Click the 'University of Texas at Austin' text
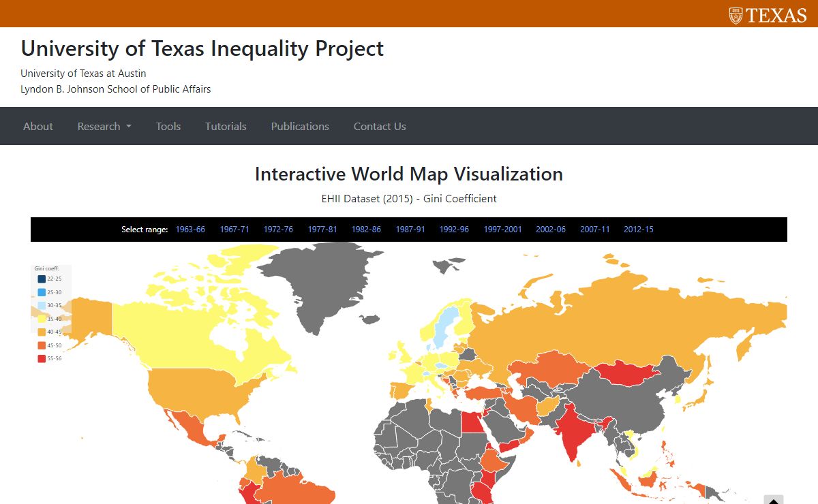The height and width of the screenshot is (504, 818). coord(83,74)
